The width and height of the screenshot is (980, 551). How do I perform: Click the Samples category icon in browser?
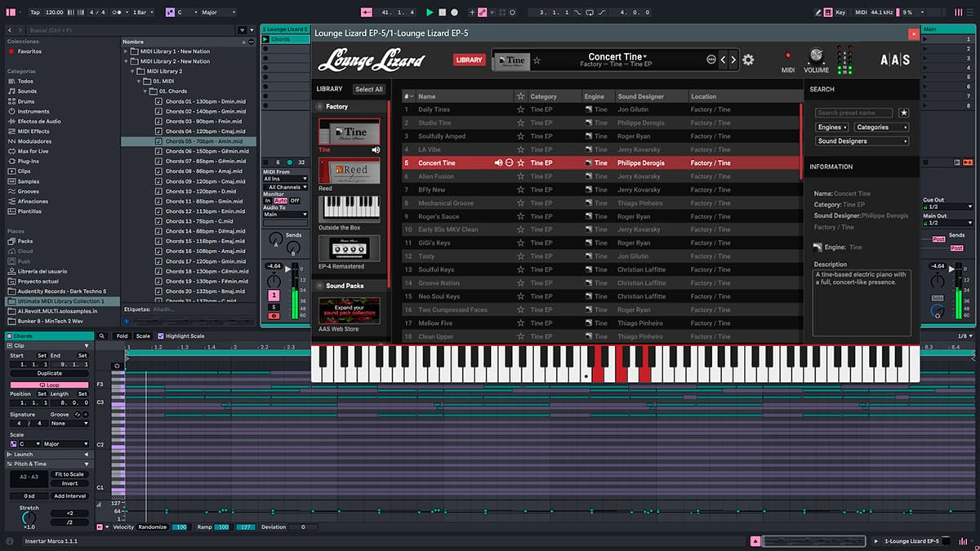coord(11,181)
